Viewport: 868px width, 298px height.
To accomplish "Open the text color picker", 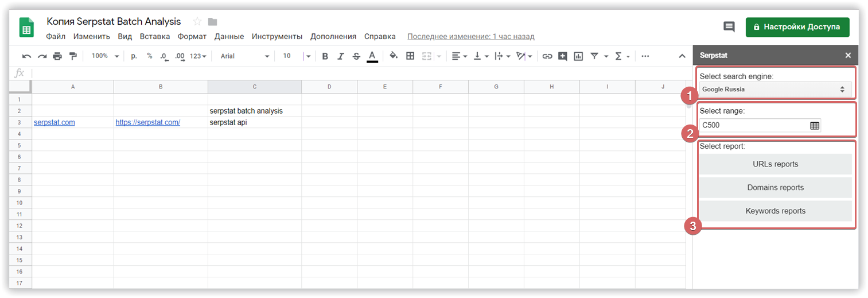I will [x=372, y=56].
